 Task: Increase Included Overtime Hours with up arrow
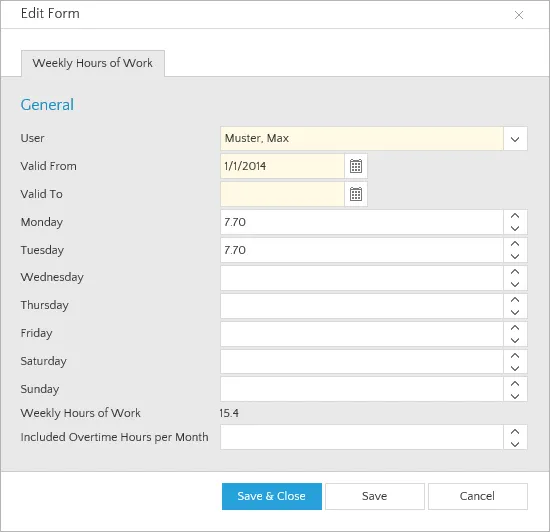click(515, 432)
